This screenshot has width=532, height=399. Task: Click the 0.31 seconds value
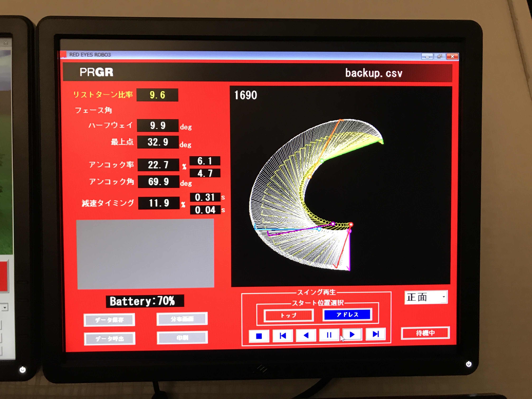coord(205,197)
